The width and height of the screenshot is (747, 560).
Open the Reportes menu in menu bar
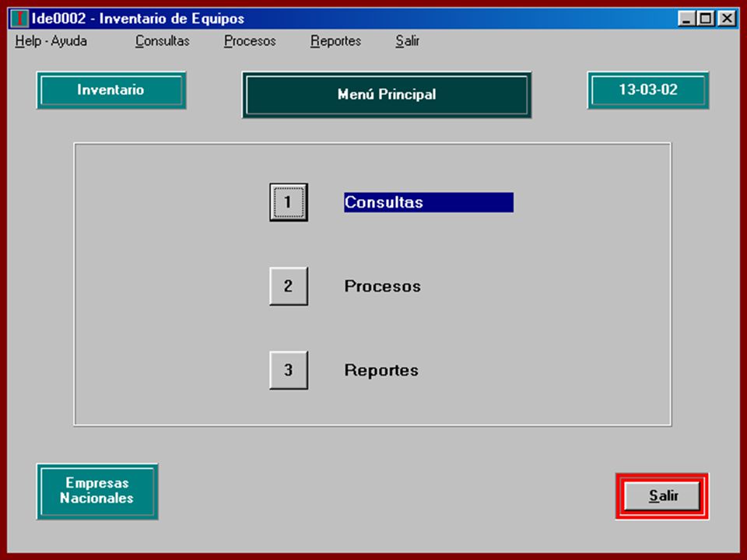[336, 41]
